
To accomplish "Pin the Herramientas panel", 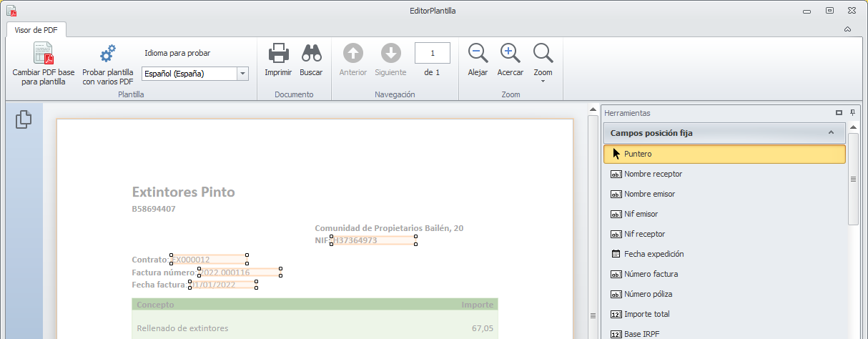I will click(852, 113).
